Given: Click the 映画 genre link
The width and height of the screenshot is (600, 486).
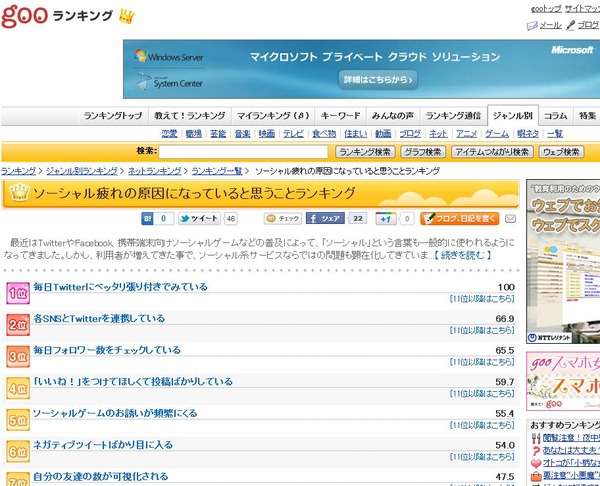Looking at the screenshot, I should [x=267, y=134].
